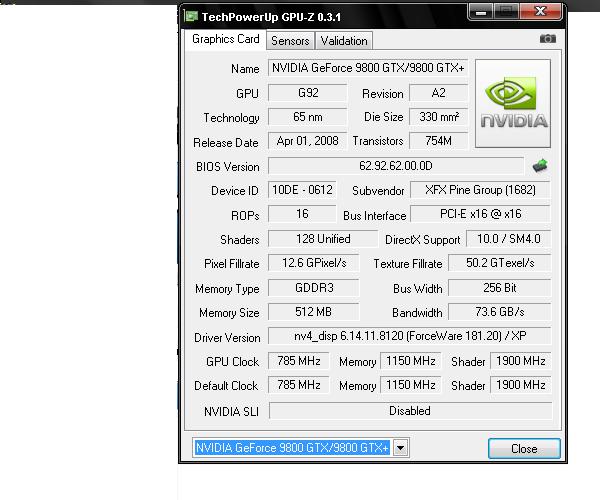Click Texture Fillrate value 50.2 GTexel/s
Screen dimensions: 600x500
click(x=500, y=263)
